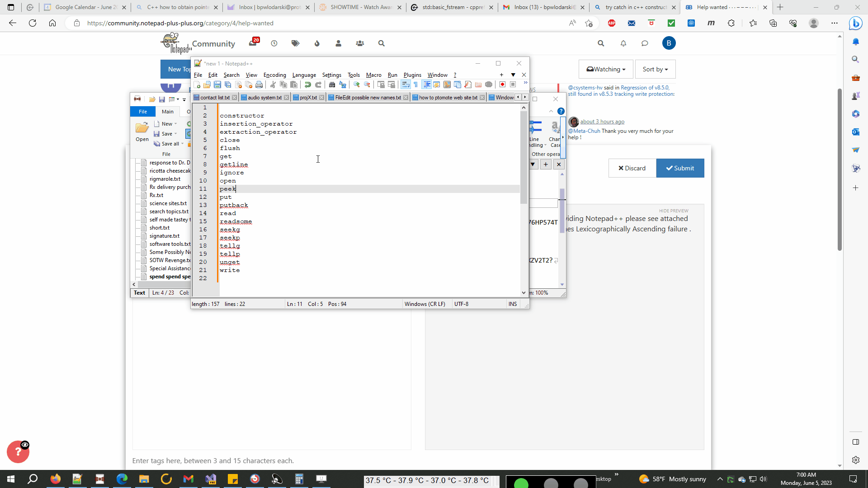Screen dimensions: 868x488
Task: Open the Recent clock icon in community header
Action: pyautogui.click(x=274, y=43)
